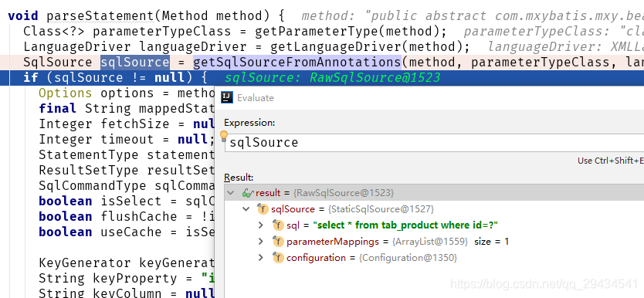Click the Evaluate dialog title bar

tap(429, 97)
